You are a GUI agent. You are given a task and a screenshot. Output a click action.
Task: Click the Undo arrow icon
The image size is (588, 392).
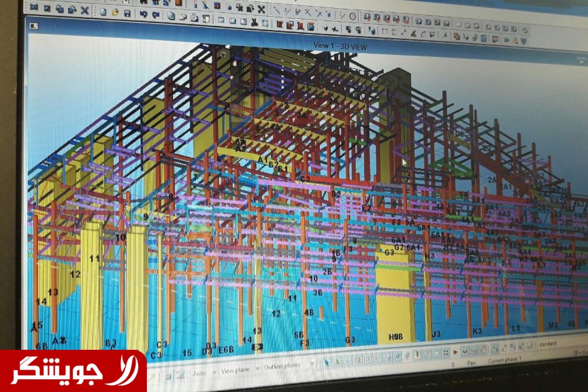(143, 14)
